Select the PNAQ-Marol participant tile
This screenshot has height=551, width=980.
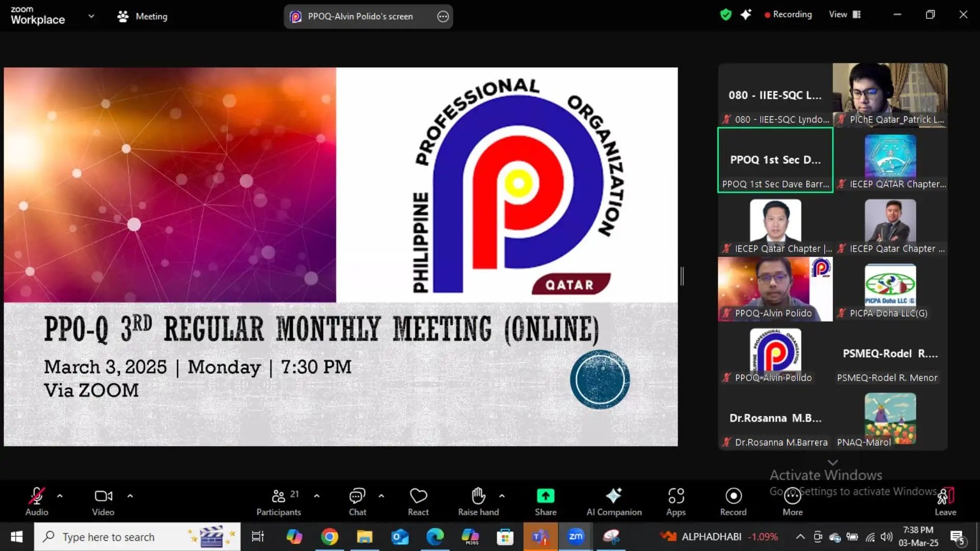pyautogui.click(x=890, y=418)
